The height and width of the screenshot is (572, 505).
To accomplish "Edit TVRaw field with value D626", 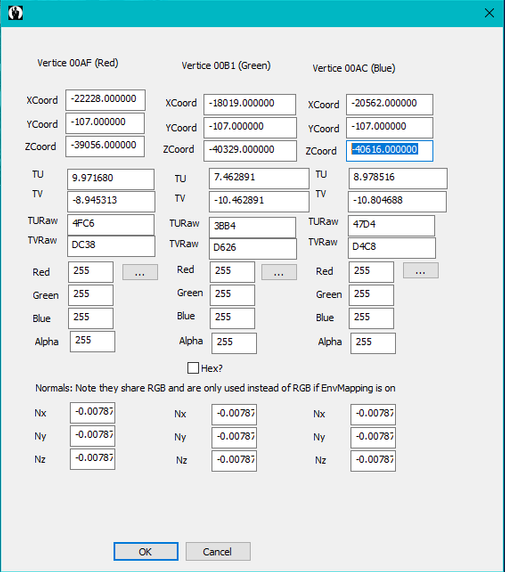I will (x=253, y=249).
